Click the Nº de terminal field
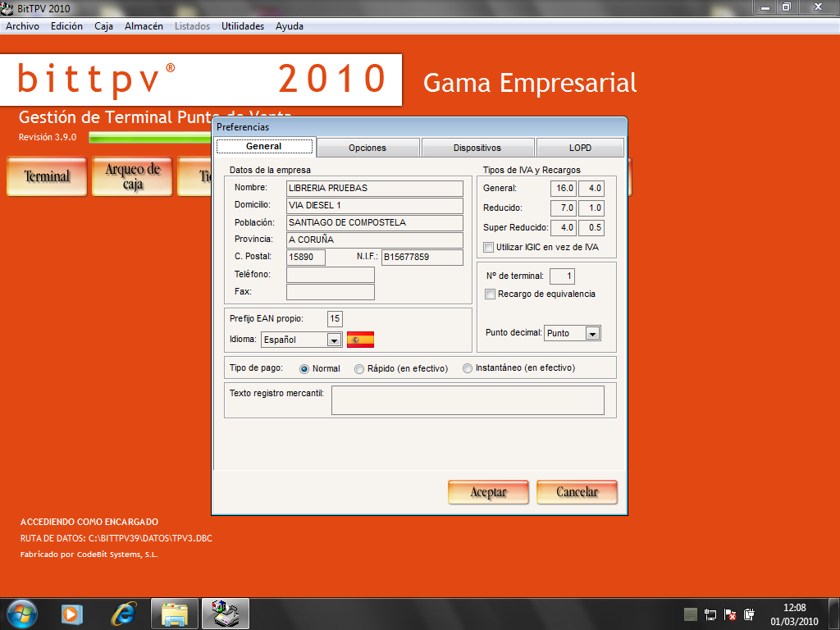 (562, 276)
